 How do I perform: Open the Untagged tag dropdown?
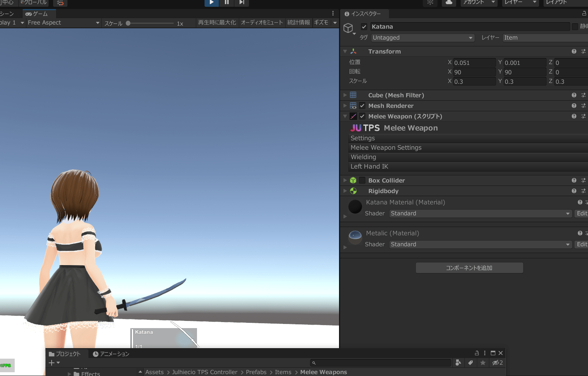[x=423, y=38]
